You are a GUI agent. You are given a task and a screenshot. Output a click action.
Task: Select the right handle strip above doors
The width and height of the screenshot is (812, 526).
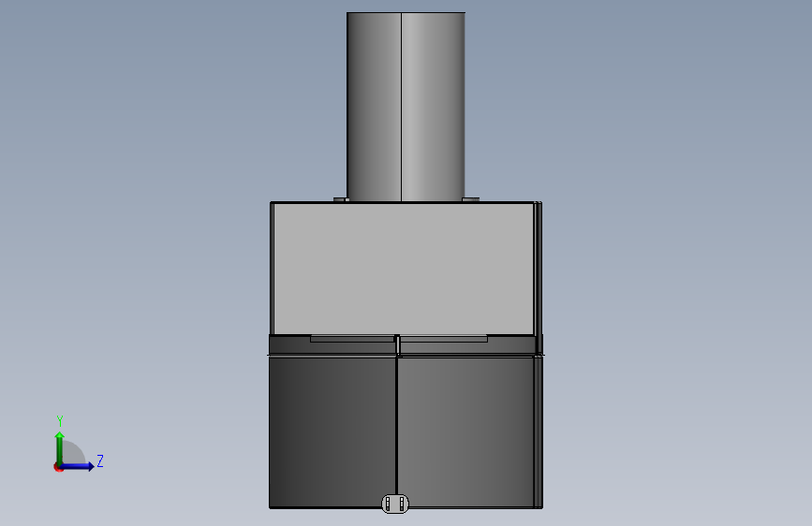pos(444,339)
